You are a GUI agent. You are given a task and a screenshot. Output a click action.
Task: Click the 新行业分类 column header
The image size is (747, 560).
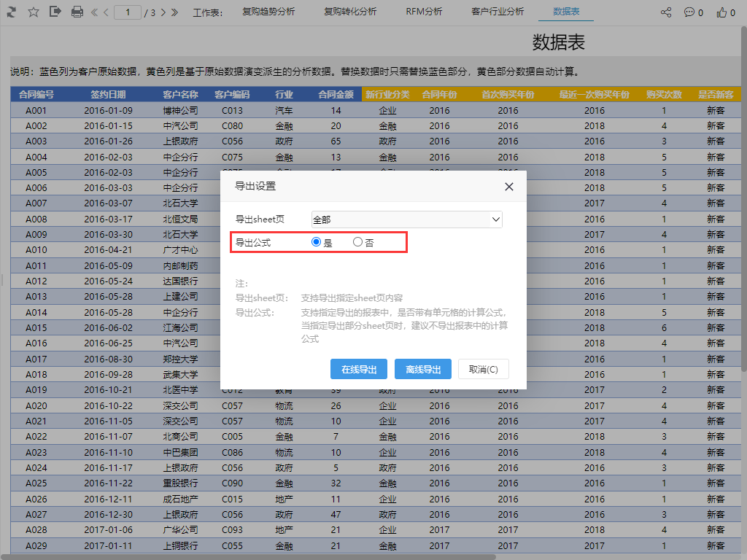pyautogui.click(x=387, y=94)
